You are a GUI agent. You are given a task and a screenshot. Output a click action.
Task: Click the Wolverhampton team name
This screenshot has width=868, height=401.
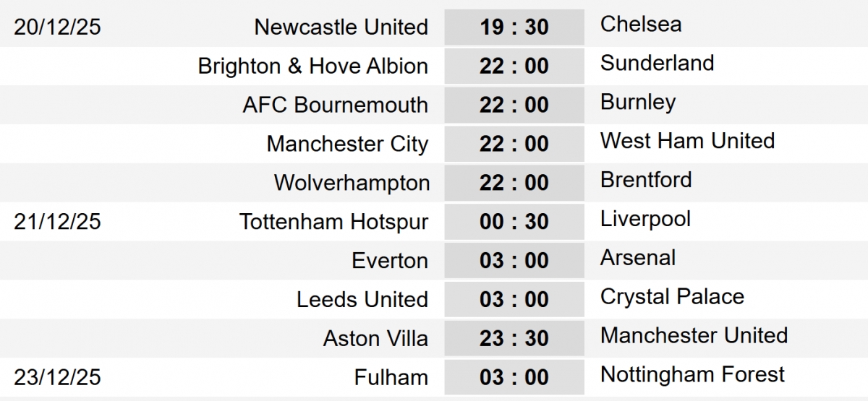coord(352,184)
